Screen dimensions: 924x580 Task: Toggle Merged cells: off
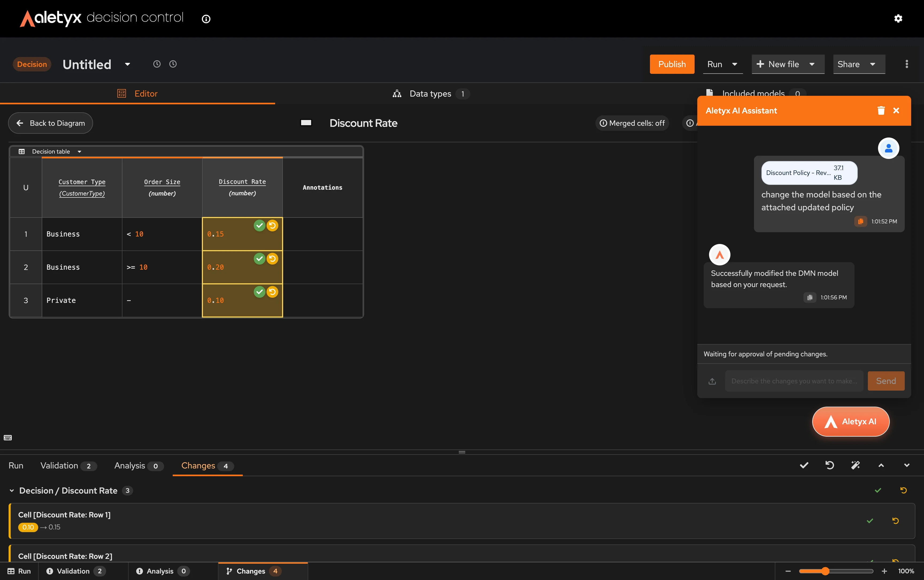click(x=632, y=123)
